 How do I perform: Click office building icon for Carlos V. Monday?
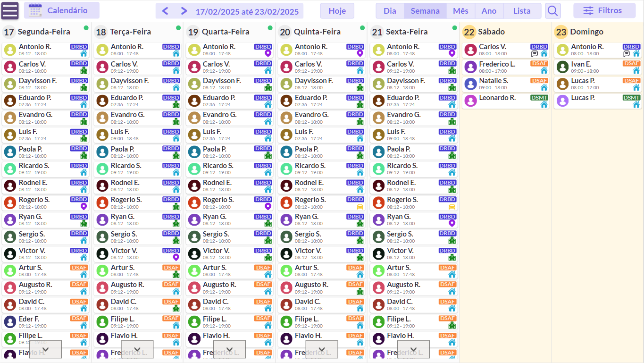pos(84,70)
